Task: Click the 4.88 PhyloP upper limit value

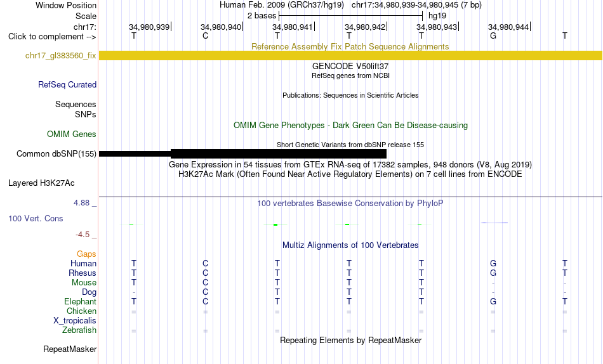Action: (x=81, y=202)
